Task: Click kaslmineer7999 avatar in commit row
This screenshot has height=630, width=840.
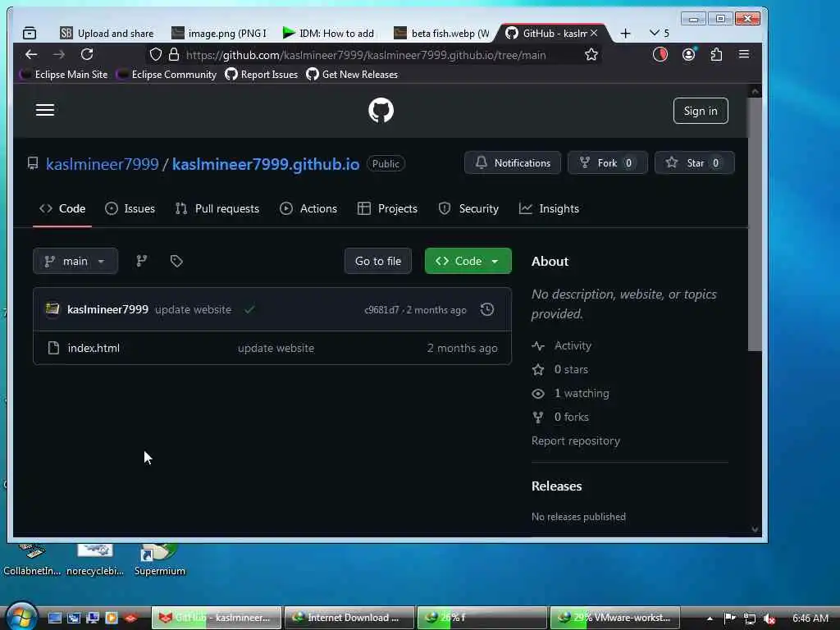Action: click(x=52, y=309)
